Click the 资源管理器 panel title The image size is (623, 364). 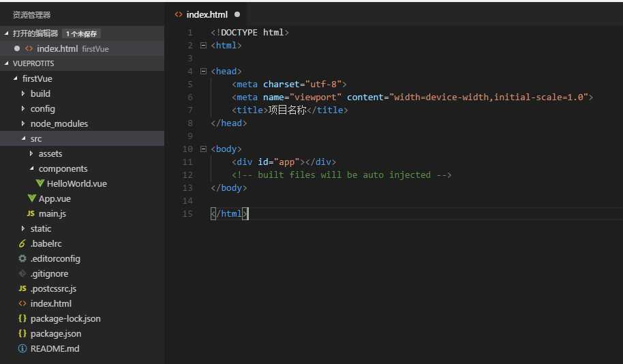click(31, 15)
